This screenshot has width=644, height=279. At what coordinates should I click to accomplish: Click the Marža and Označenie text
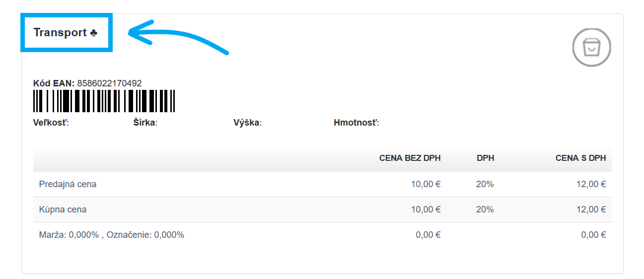[x=112, y=235]
